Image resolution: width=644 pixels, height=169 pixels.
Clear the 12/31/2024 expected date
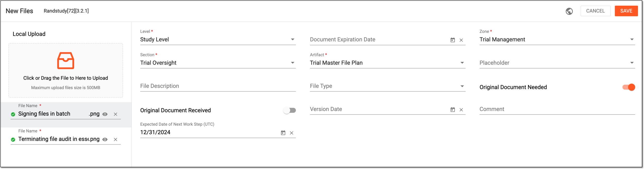(x=292, y=133)
